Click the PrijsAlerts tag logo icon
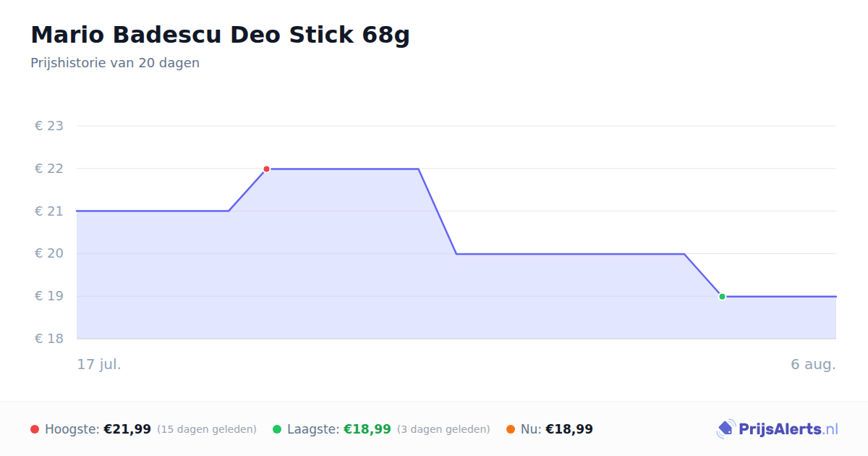The height and width of the screenshot is (456, 868). (x=726, y=429)
